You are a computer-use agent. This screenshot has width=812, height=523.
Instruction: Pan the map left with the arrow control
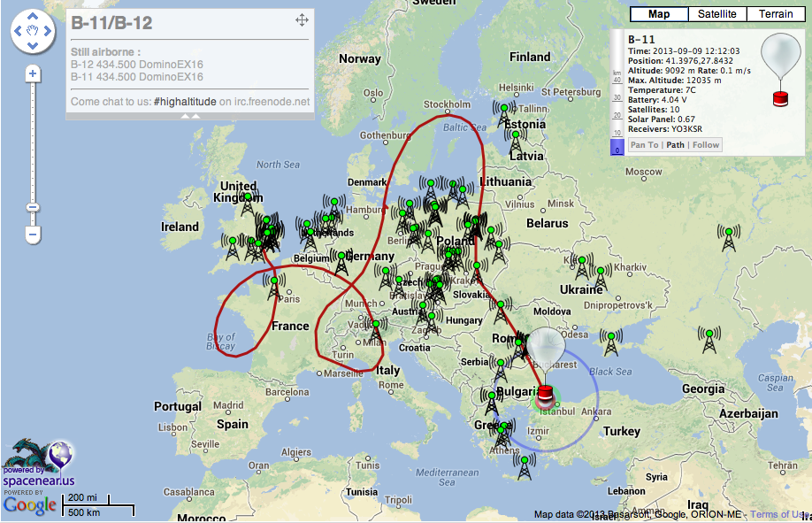click(x=18, y=31)
